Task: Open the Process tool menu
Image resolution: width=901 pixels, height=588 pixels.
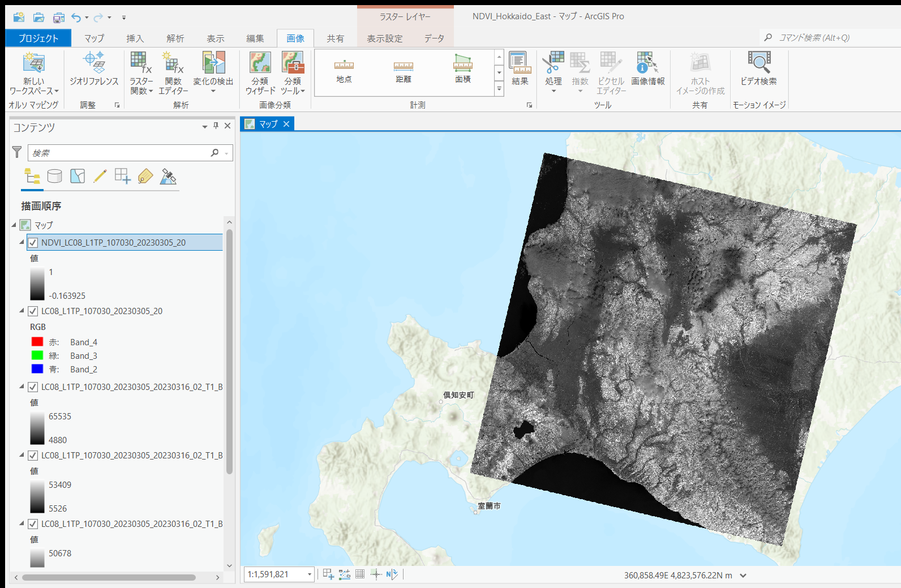Action: [554, 72]
